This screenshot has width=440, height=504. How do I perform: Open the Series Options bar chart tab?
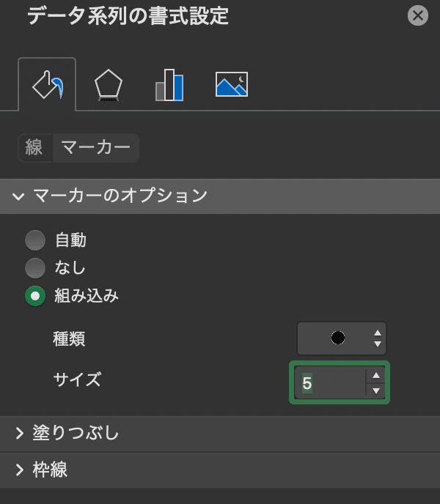169,85
